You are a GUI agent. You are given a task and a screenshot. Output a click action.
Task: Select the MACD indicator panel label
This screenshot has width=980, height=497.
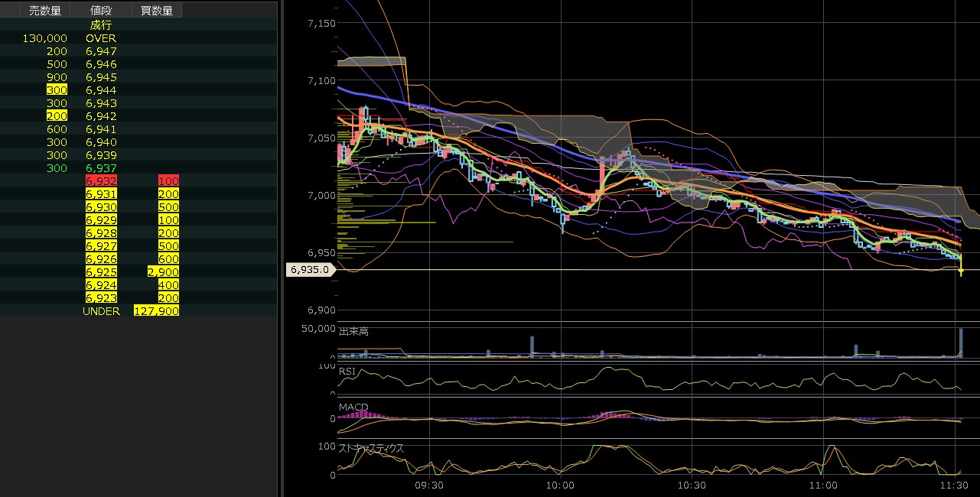[x=353, y=406]
